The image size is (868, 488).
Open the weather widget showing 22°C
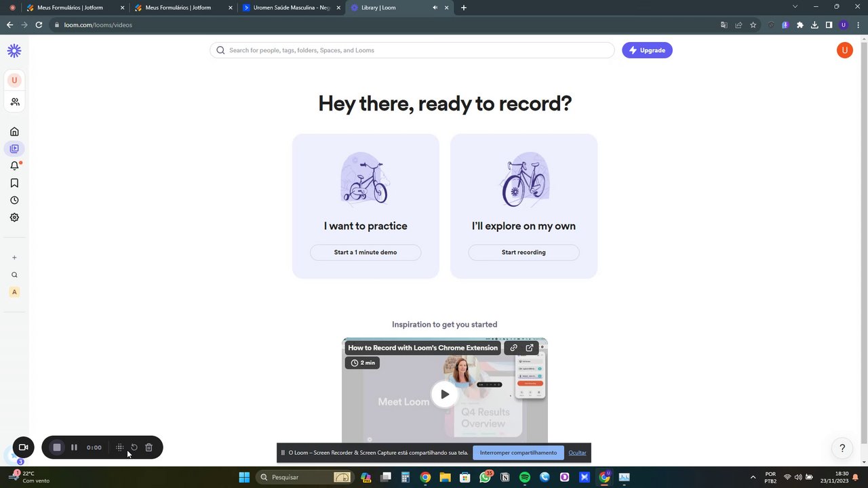point(28,477)
